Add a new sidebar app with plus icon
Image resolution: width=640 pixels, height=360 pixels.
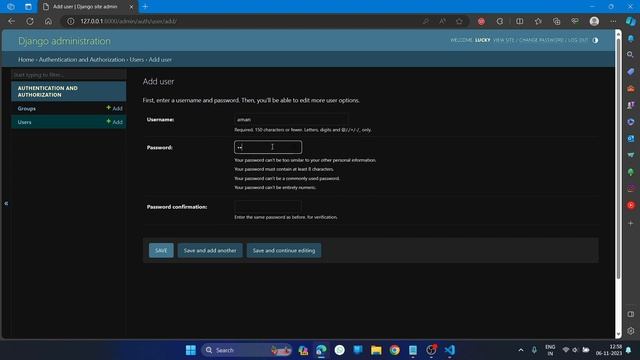pos(631,223)
